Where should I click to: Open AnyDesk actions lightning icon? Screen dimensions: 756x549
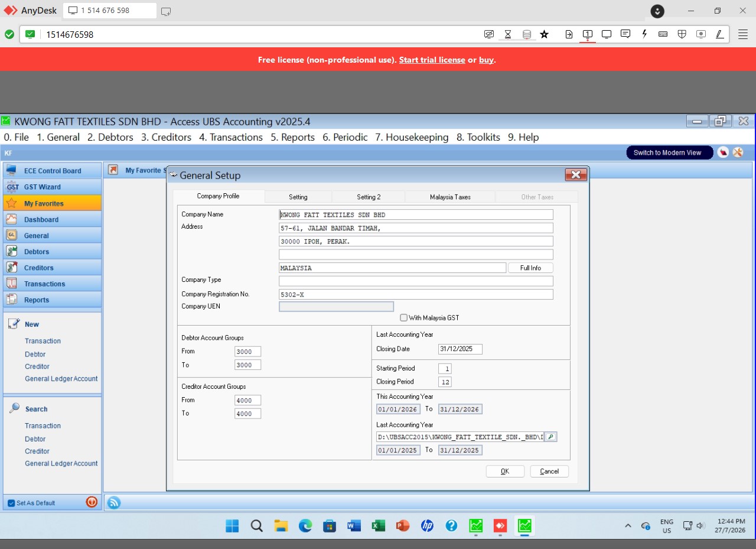click(x=644, y=34)
